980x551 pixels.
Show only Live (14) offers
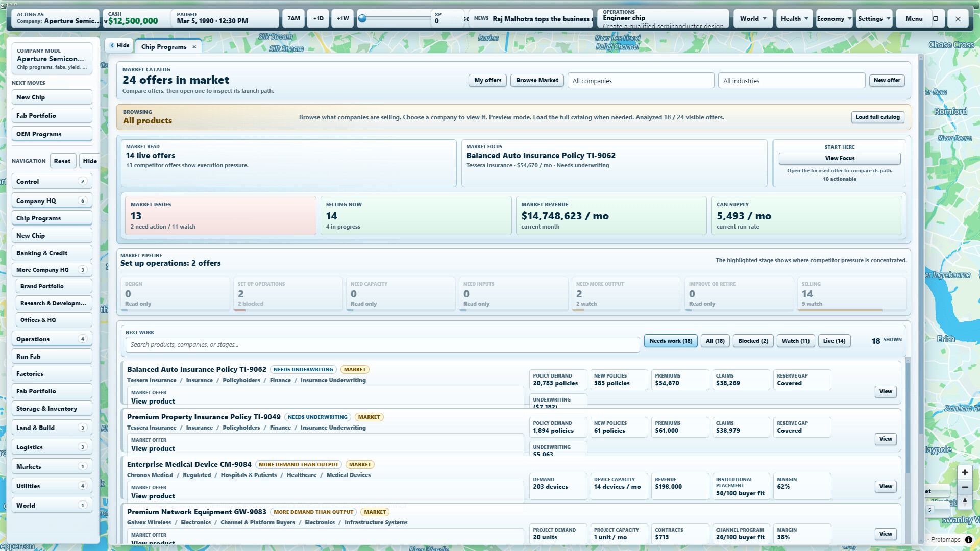click(834, 341)
